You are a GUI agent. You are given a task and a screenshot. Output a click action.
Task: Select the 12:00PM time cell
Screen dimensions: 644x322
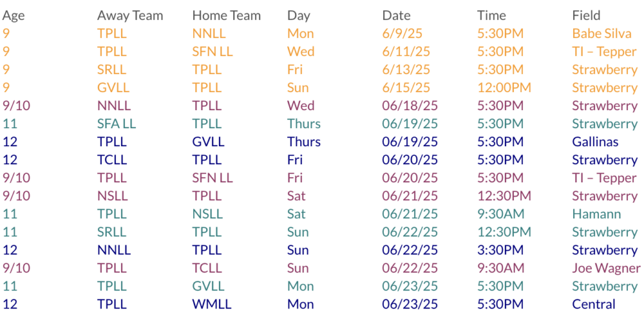(x=504, y=88)
